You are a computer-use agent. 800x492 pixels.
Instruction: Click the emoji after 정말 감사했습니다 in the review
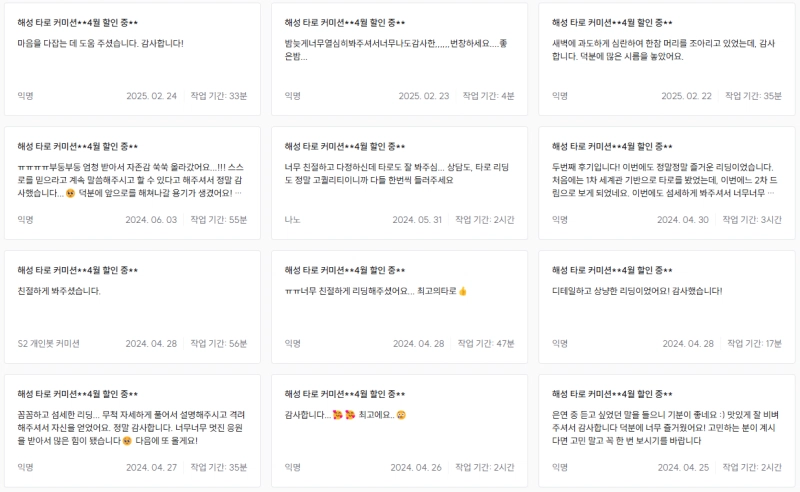70,194
